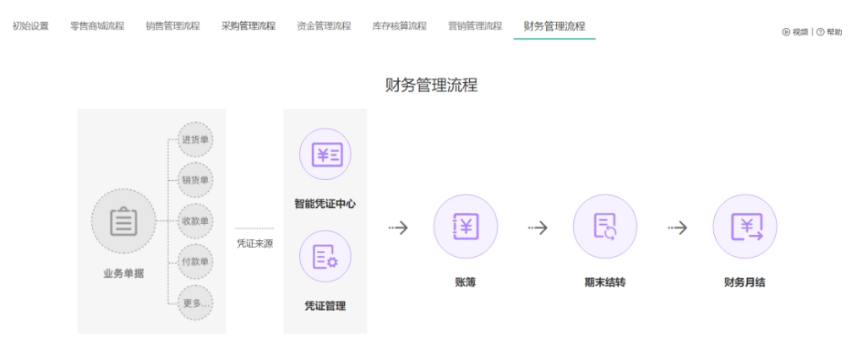The width and height of the screenshot is (868, 355).
Task: Click the 期末结转 label
Action: 605,282
